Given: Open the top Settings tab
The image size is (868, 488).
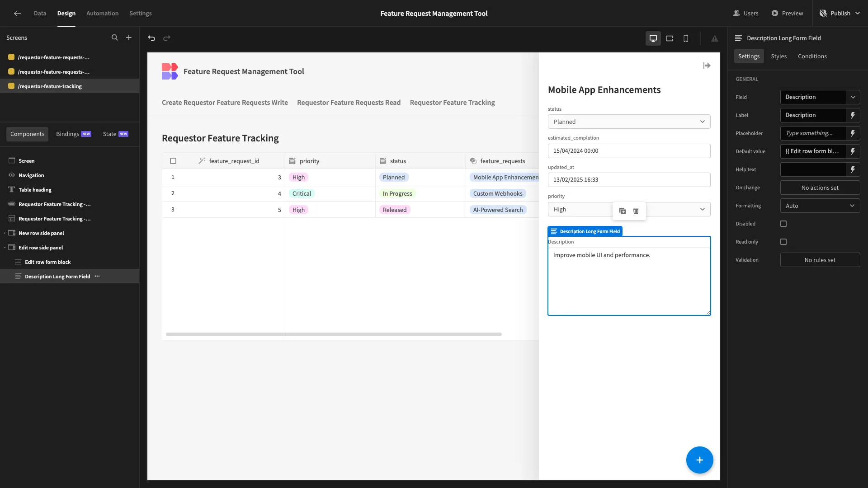Looking at the screenshot, I should (141, 14).
